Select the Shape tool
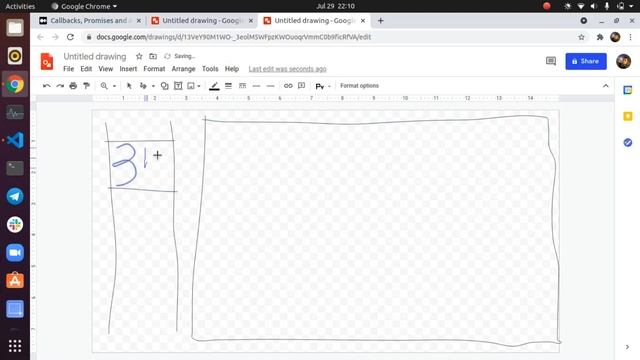Viewport: 640px width, 360px height. (x=164, y=86)
